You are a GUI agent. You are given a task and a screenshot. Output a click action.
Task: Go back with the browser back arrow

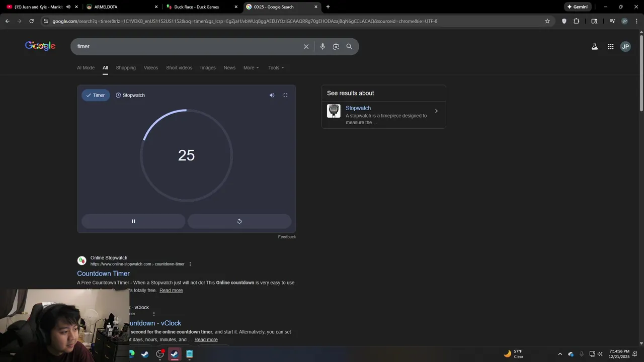tap(7, 21)
